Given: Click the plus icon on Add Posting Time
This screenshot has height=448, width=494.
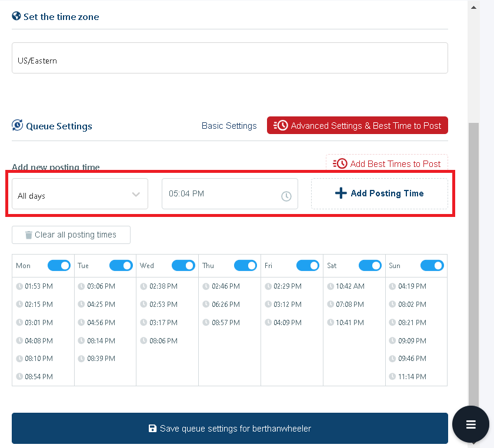Looking at the screenshot, I should click(341, 193).
